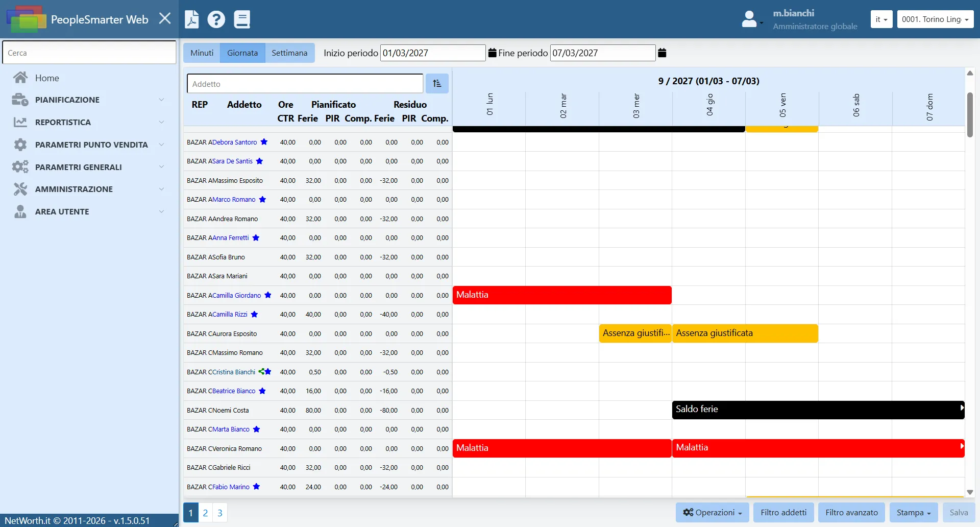Open the language dropdown 'it'

point(881,19)
